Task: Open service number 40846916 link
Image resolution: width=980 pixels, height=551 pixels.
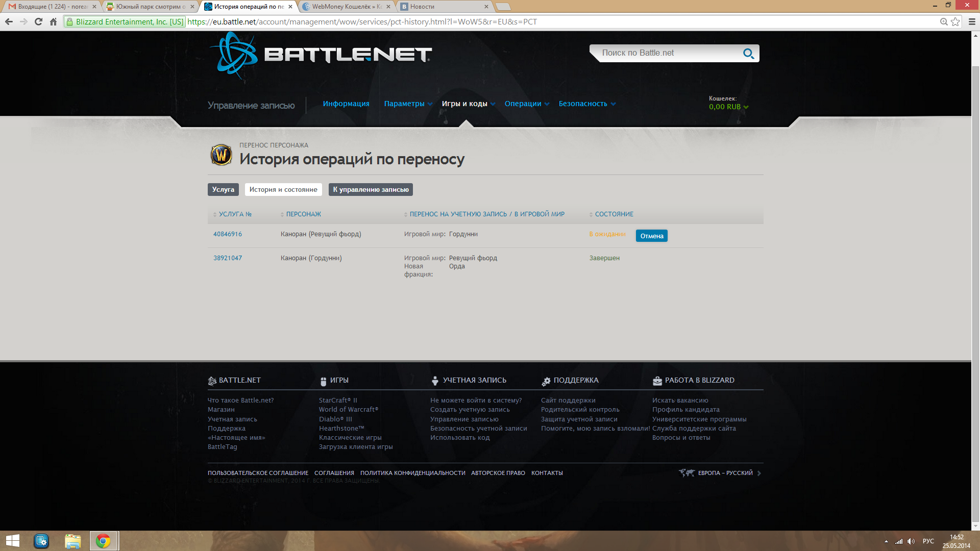Action: [228, 234]
